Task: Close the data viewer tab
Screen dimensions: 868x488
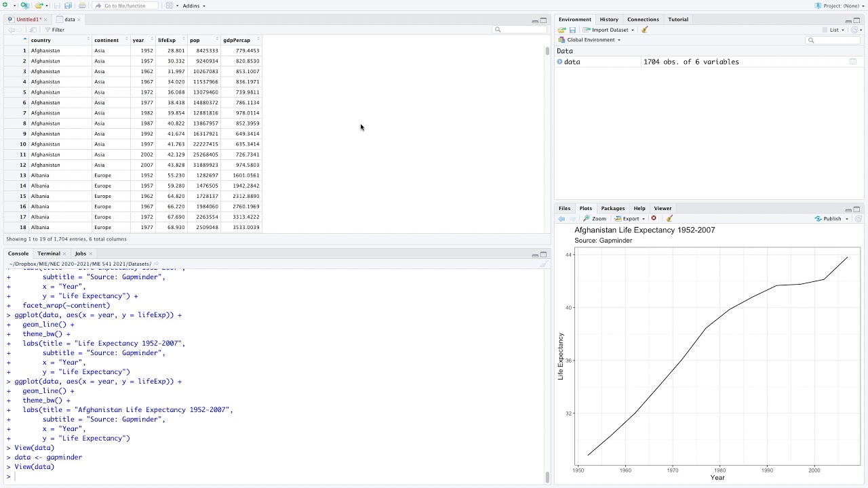Action: [79, 20]
